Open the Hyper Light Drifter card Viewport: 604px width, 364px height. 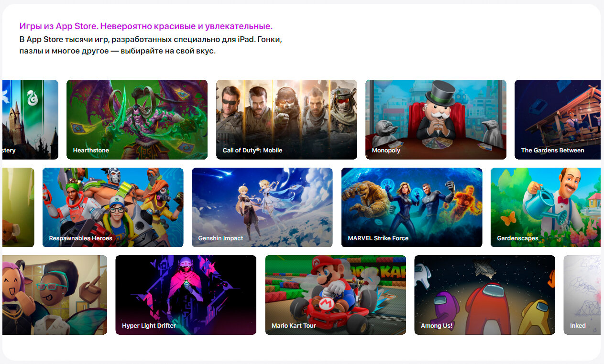pyautogui.click(x=186, y=295)
